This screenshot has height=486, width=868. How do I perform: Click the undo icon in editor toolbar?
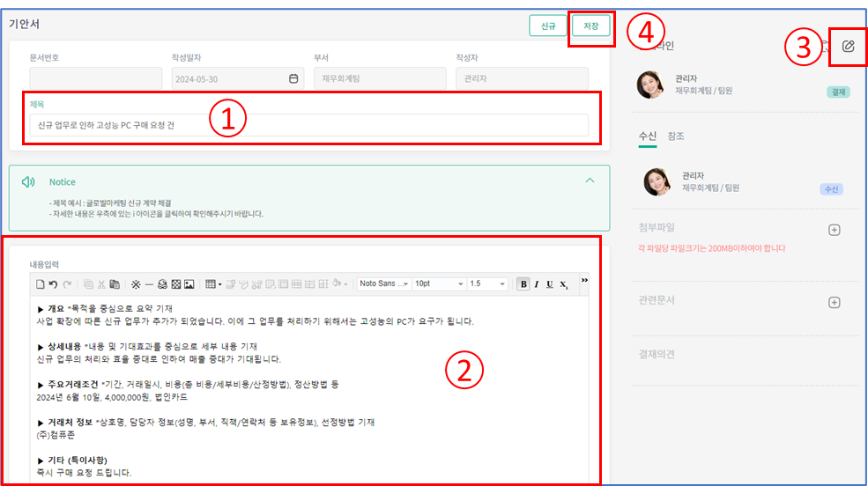point(53,284)
